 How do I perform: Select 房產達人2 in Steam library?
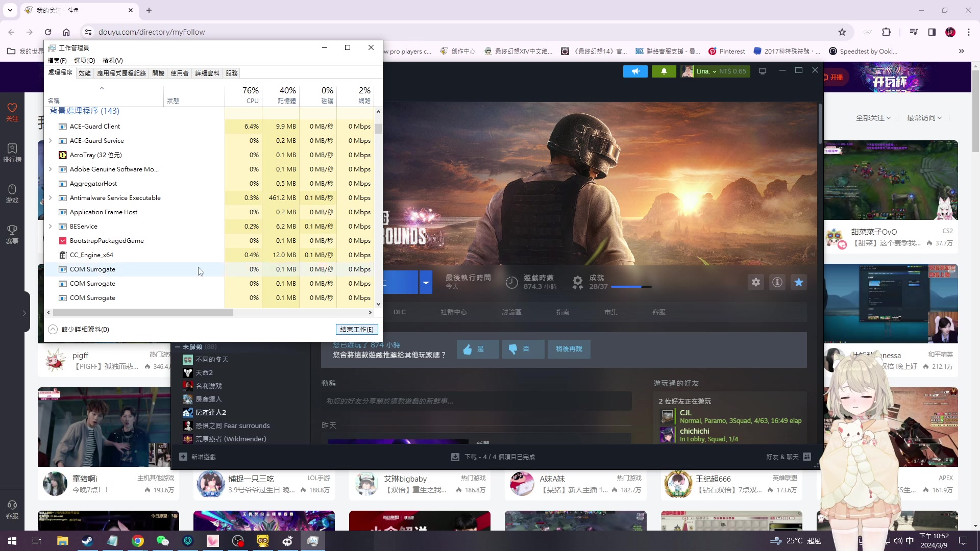(211, 412)
